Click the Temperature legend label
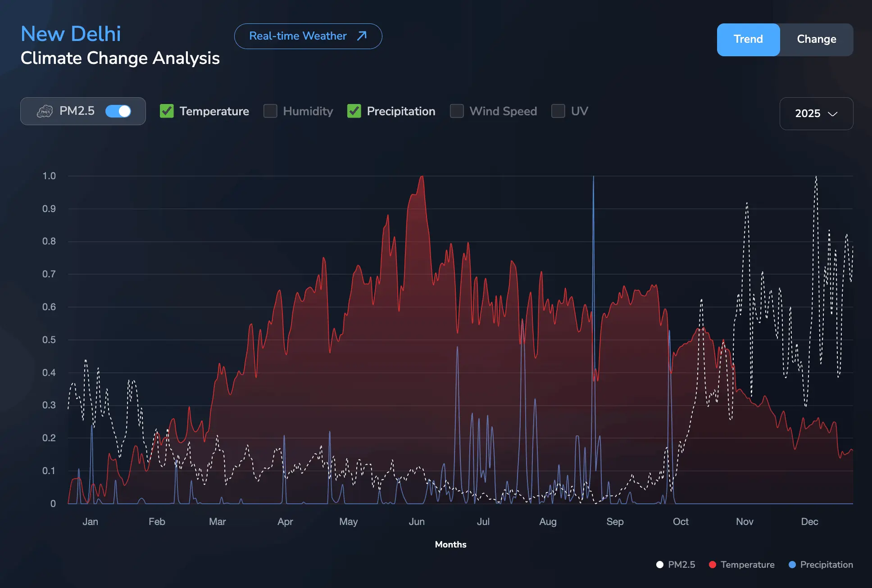Image resolution: width=872 pixels, height=588 pixels. (747, 565)
